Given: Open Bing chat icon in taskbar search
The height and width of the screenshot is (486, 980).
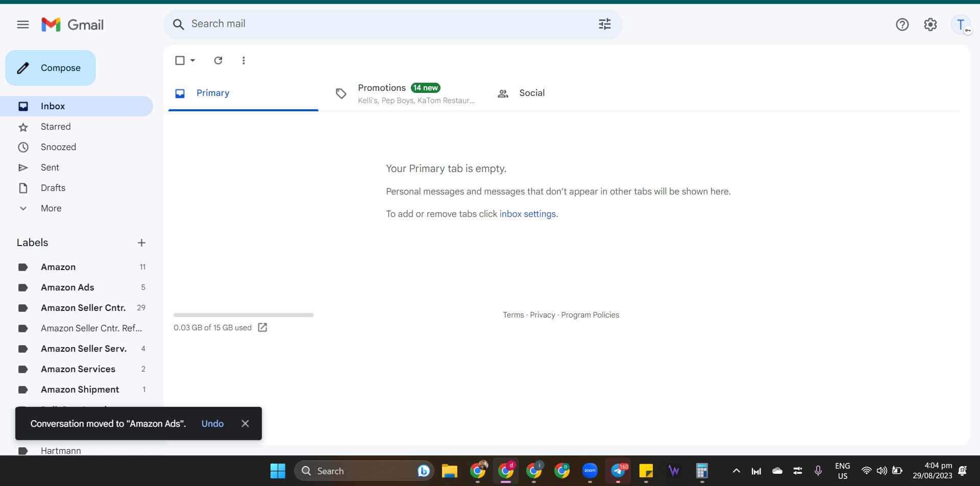Looking at the screenshot, I should point(423,471).
